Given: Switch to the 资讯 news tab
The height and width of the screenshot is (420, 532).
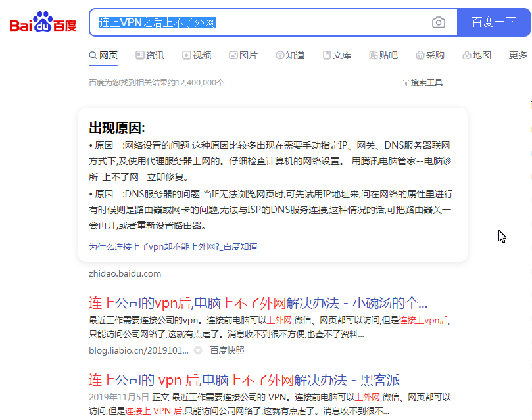Looking at the screenshot, I should click(150, 55).
